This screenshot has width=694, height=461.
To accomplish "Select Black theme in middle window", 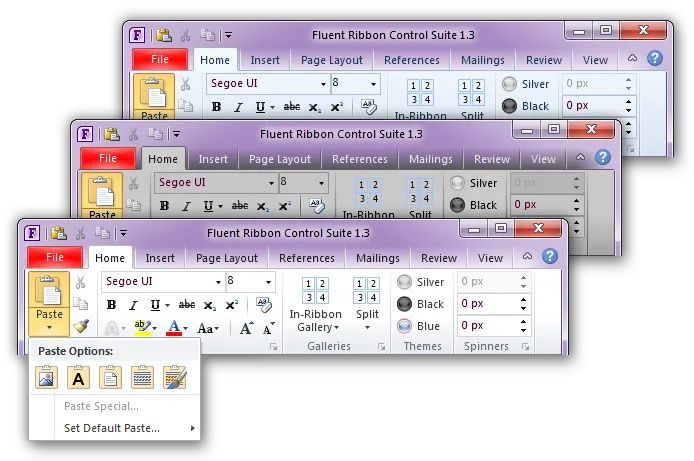I will pyautogui.click(x=473, y=205).
